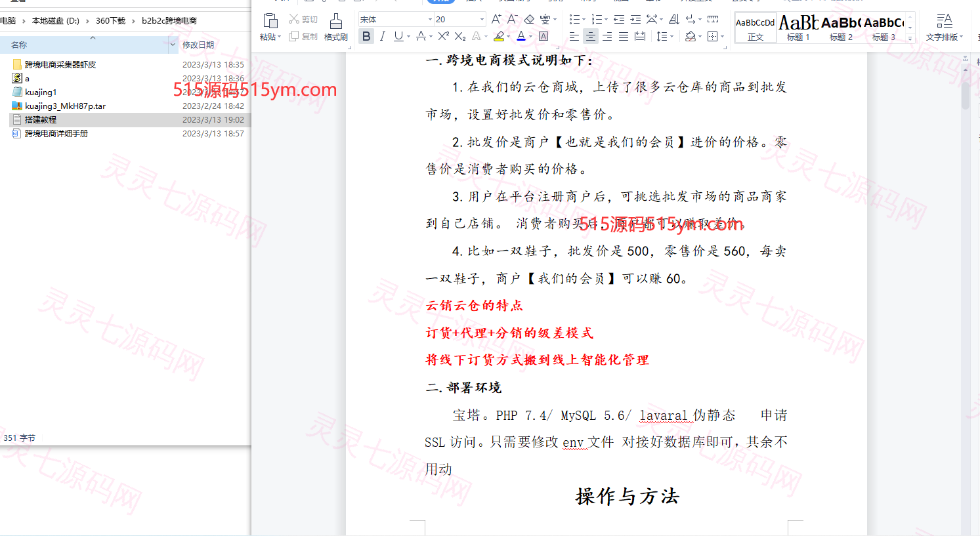Open the bullet list dropdown arrow

[584, 20]
